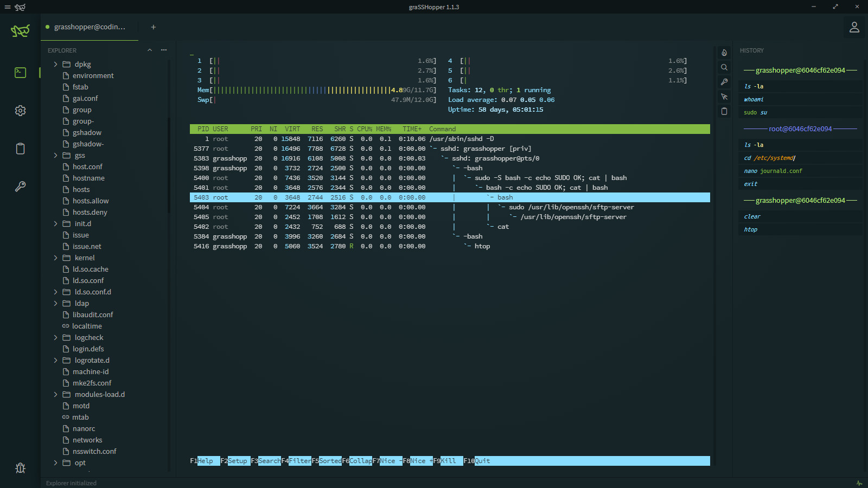Select 'sudo su' in command history

[x=755, y=113]
